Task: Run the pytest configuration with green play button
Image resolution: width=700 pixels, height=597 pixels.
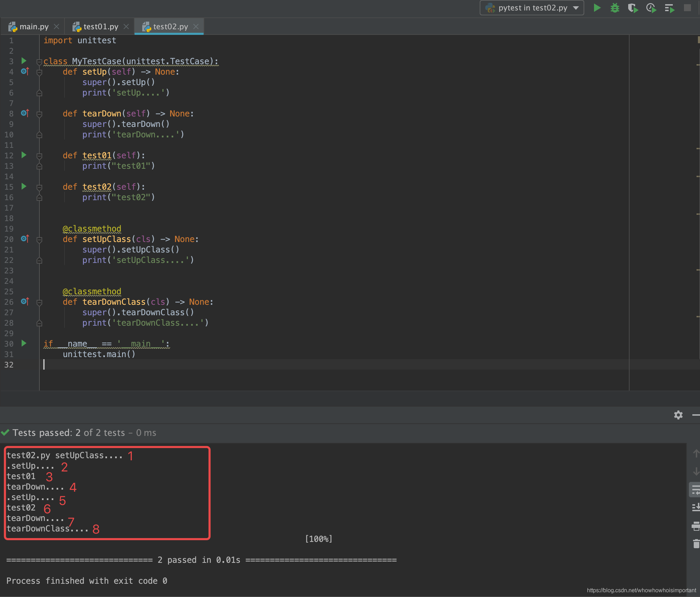Action: coord(596,8)
